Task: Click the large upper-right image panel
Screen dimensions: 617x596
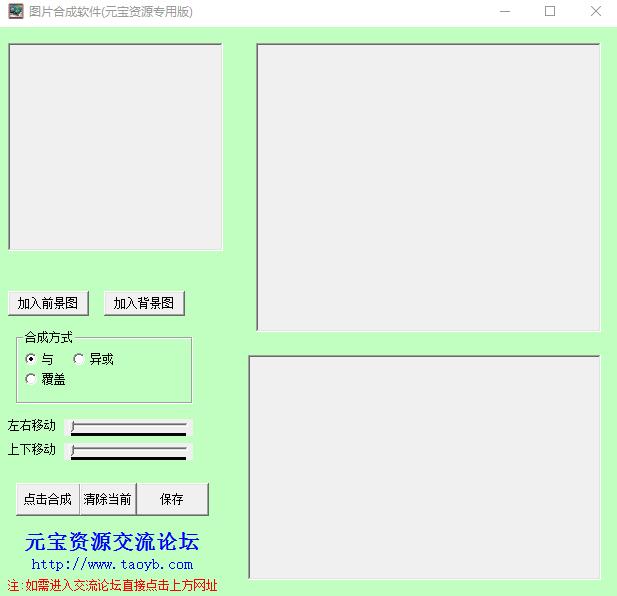Action: click(x=428, y=187)
